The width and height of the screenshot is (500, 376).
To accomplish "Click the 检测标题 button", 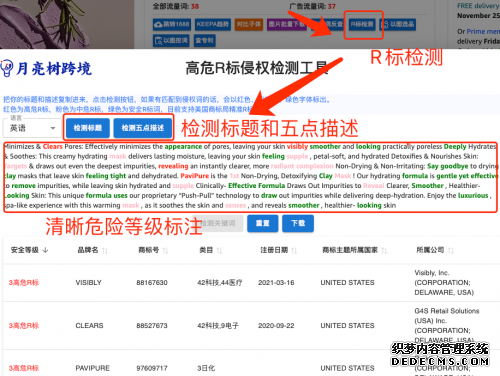I will click(x=88, y=128).
